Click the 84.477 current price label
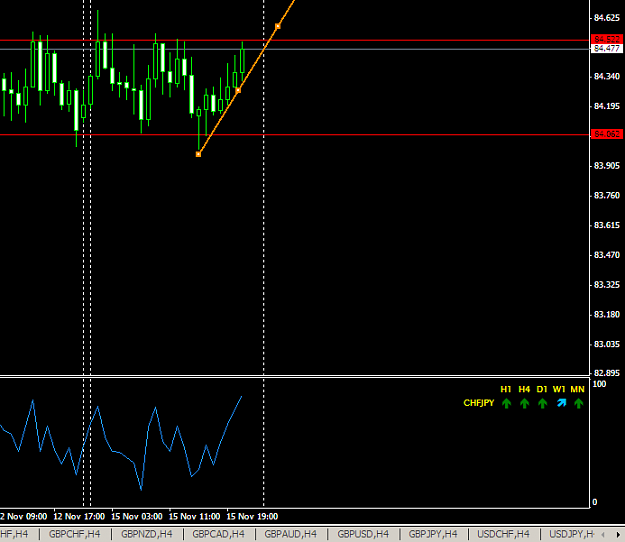Viewport: 625px width, 542px height. (x=606, y=48)
